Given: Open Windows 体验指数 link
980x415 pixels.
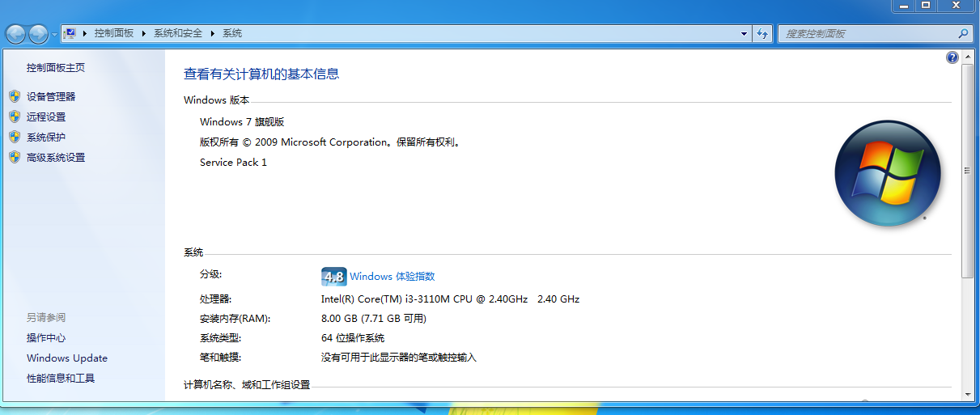Looking at the screenshot, I should [392, 277].
